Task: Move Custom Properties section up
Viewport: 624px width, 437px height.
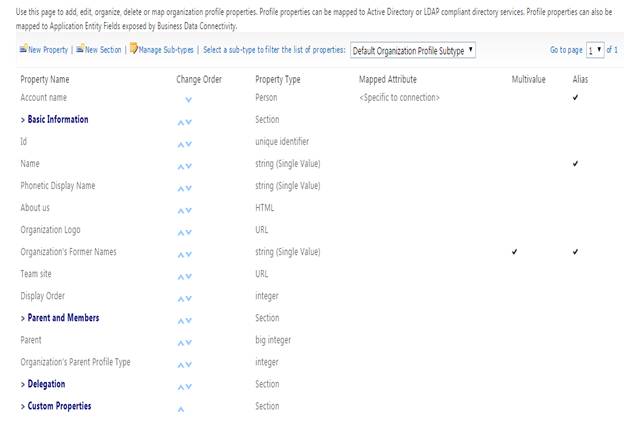Action: [181, 407]
